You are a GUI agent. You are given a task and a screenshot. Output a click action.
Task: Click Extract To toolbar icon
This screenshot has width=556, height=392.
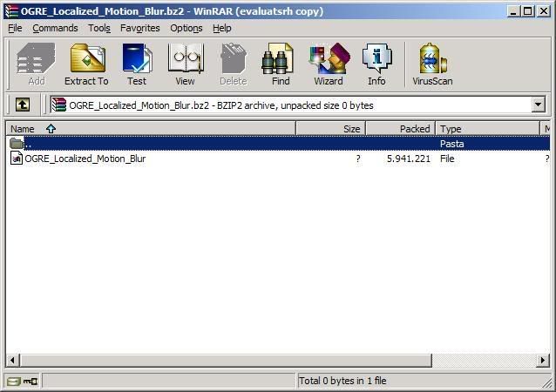(x=86, y=64)
